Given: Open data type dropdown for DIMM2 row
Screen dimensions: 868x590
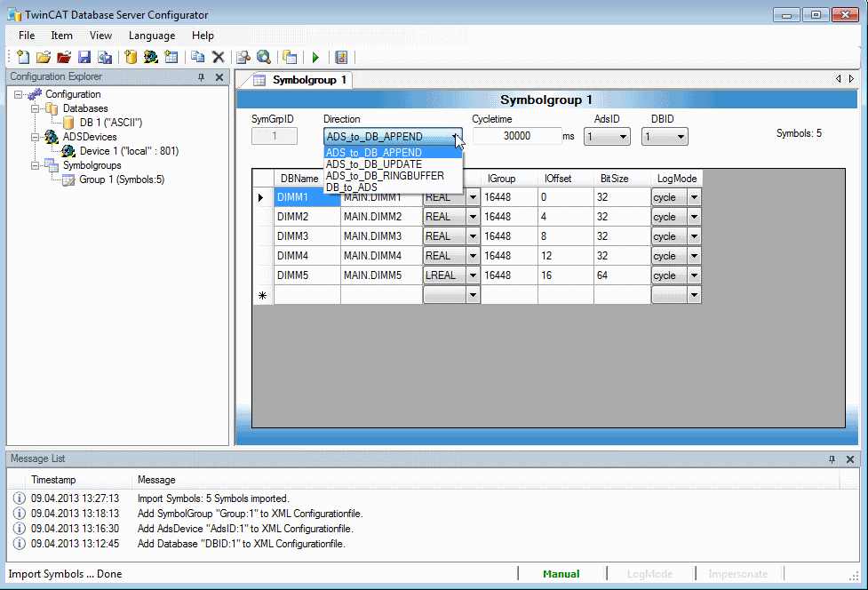Looking at the screenshot, I should coord(473,217).
